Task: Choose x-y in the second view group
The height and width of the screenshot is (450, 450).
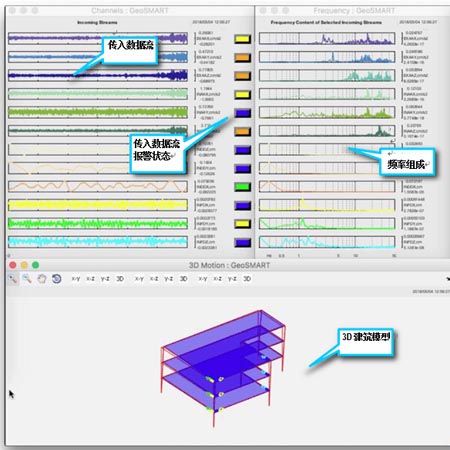Action: (x=139, y=279)
